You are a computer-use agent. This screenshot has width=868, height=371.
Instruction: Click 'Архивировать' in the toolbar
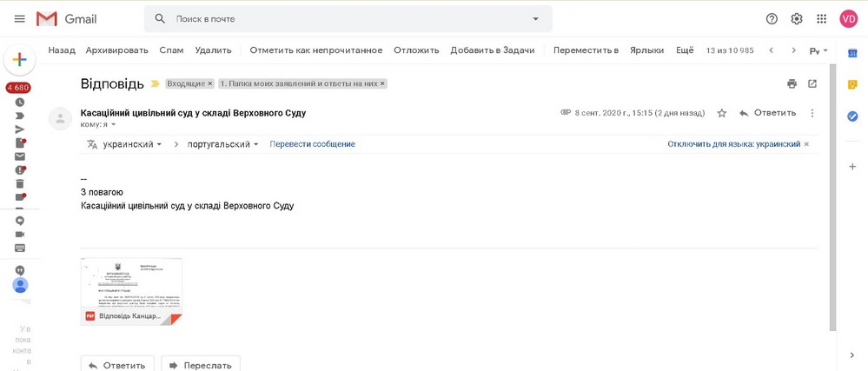pyautogui.click(x=116, y=50)
